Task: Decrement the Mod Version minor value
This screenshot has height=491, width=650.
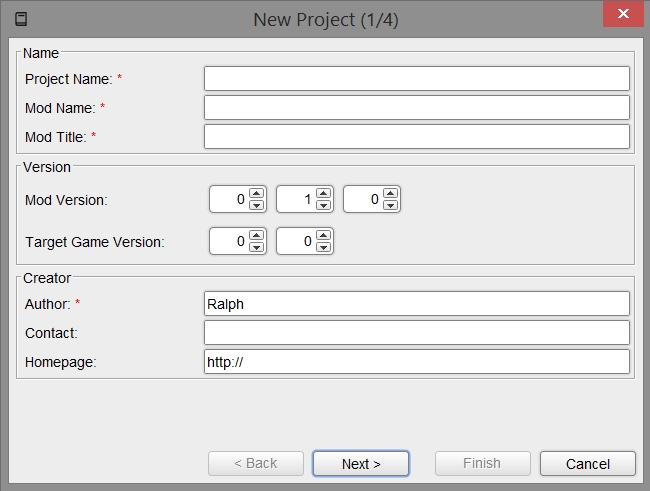Action: pos(323,205)
